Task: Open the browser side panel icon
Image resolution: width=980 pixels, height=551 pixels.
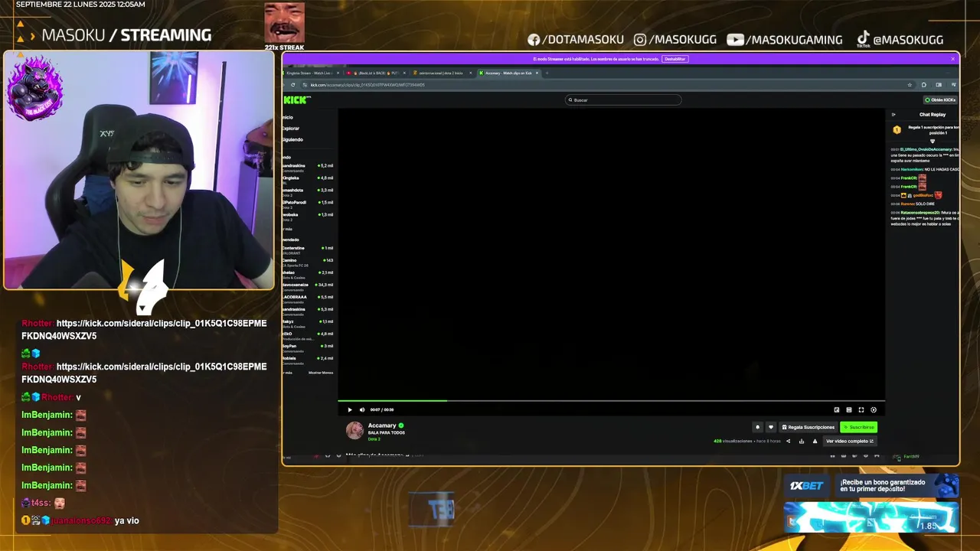Action: click(939, 85)
